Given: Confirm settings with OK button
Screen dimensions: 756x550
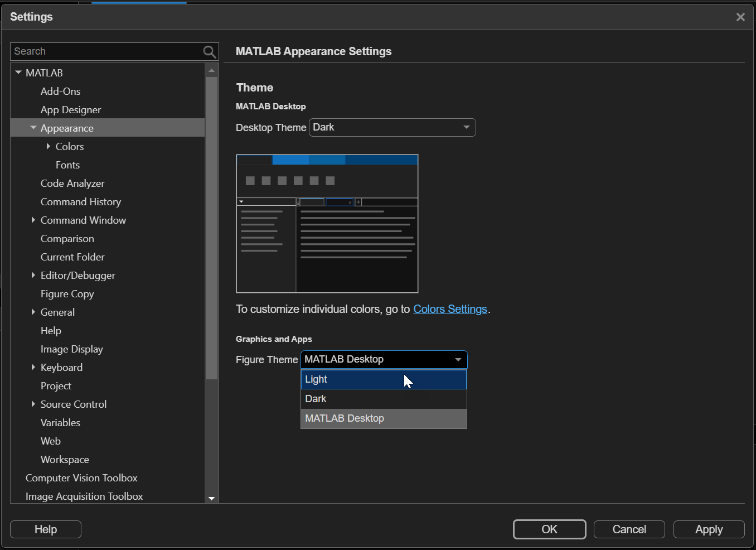Looking at the screenshot, I should [x=549, y=529].
